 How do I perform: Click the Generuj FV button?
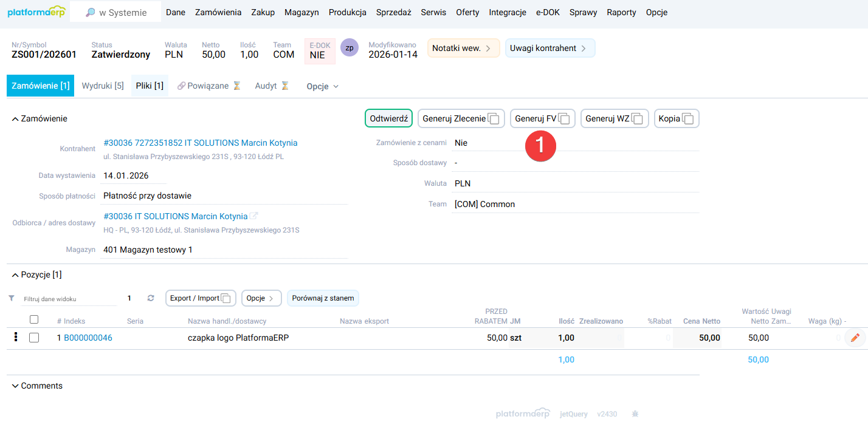click(x=542, y=118)
